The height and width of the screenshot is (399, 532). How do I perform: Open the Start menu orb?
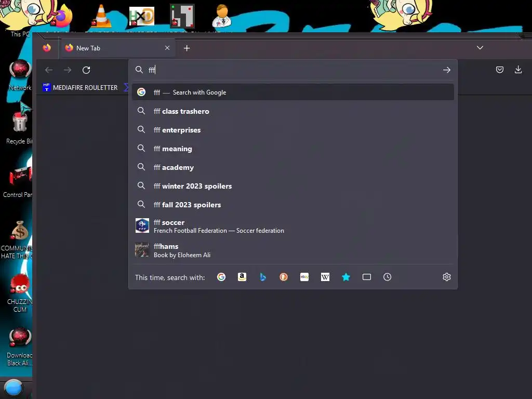pos(14,388)
